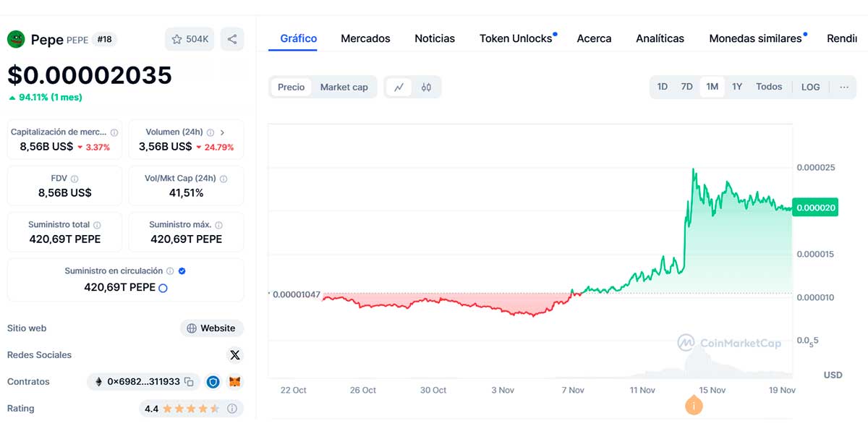Show info for Suministro en circulación

pyautogui.click(x=170, y=271)
